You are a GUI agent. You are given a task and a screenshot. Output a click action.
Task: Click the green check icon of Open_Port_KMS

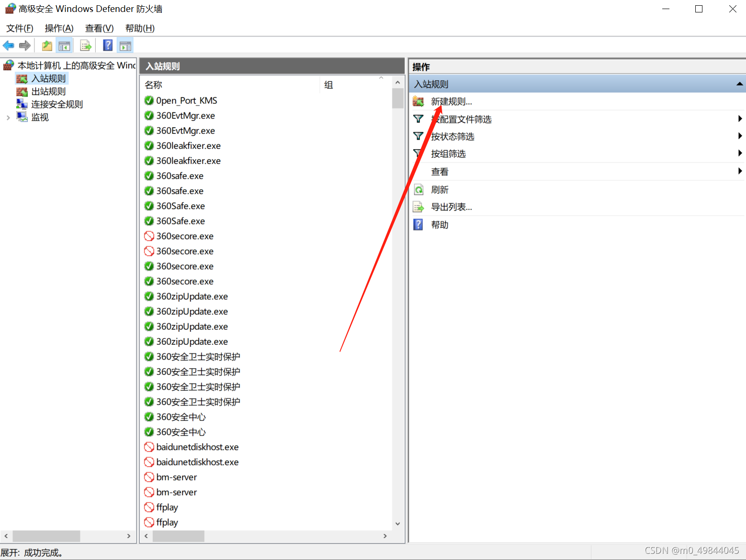coord(149,100)
